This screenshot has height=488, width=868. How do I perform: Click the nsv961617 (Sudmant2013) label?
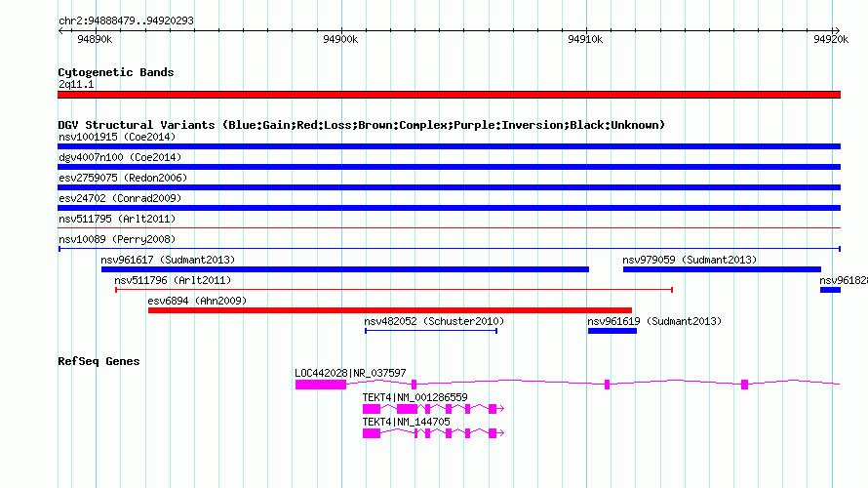click(x=168, y=260)
